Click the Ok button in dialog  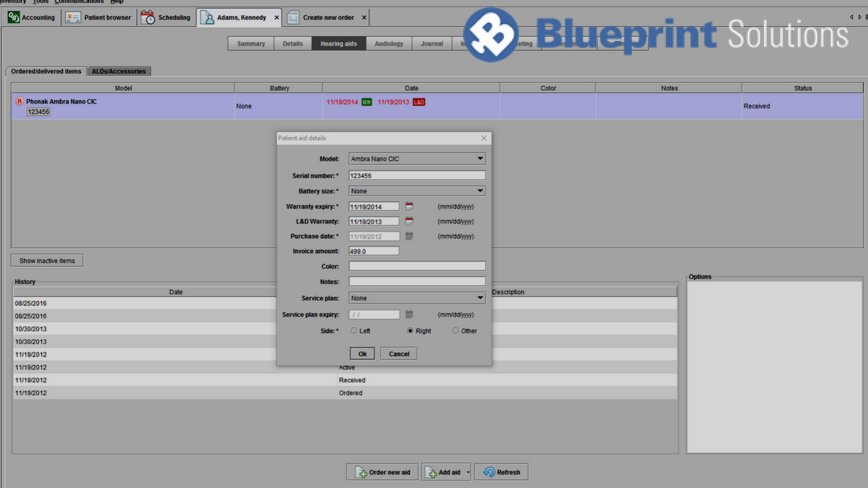pos(362,354)
